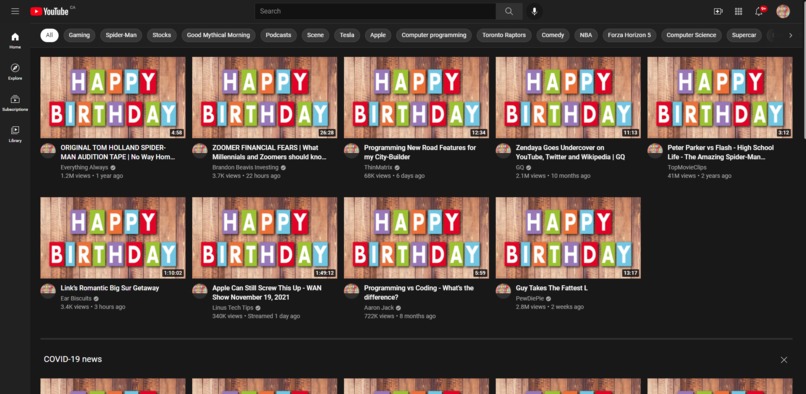Screen dimensions: 806x394
Task: Open Library in sidebar
Action: [15, 134]
